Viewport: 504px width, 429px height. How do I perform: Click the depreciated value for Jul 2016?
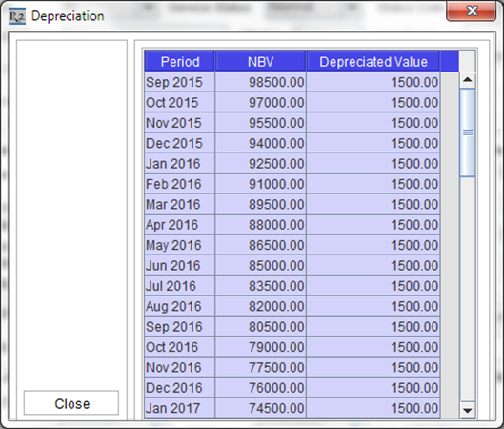pyautogui.click(x=373, y=286)
